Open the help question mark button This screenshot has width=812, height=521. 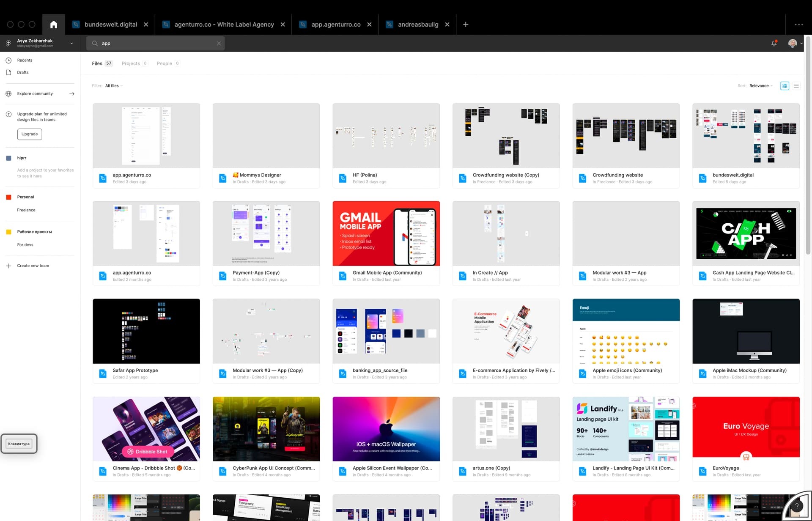point(797,505)
